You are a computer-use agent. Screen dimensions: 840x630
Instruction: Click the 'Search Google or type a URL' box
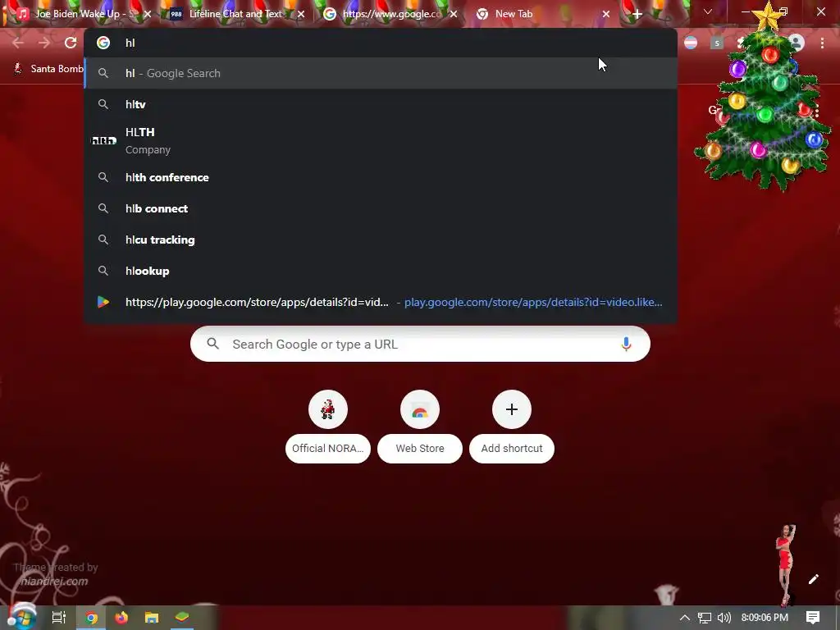(420, 344)
